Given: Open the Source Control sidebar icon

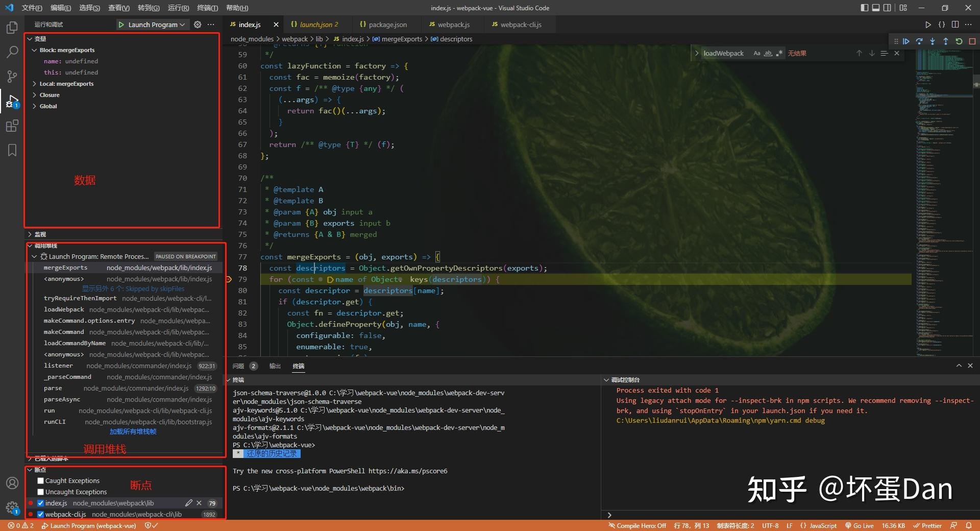Looking at the screenshot, I should (12, 77).
